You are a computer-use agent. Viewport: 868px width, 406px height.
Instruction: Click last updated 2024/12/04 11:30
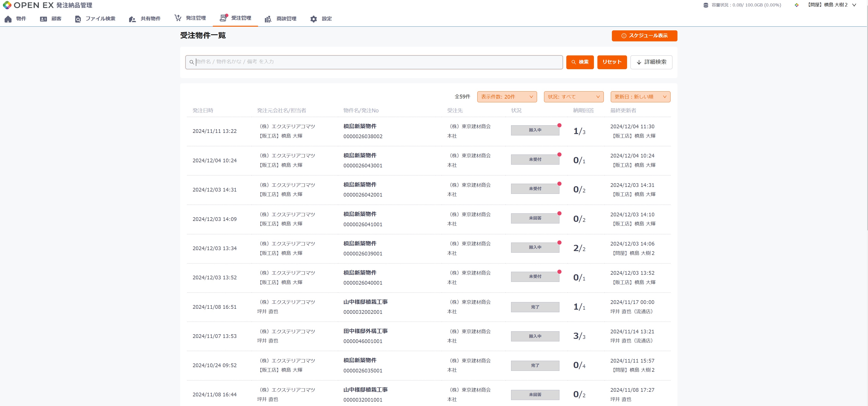point(632,127)
